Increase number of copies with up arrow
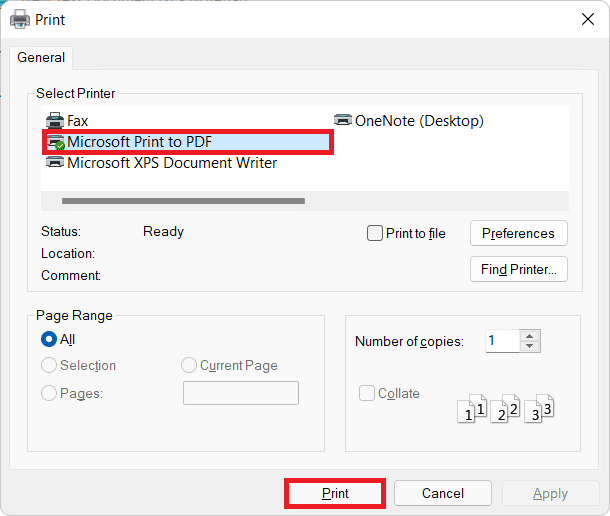Viewport: 610px width, 516px height. pos(529,336)
